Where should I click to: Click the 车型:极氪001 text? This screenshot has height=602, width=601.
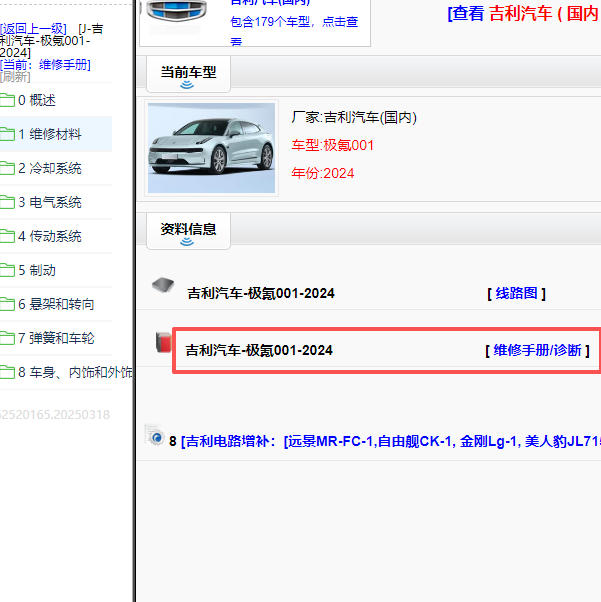pyautogui.click(x=333, y=146)
